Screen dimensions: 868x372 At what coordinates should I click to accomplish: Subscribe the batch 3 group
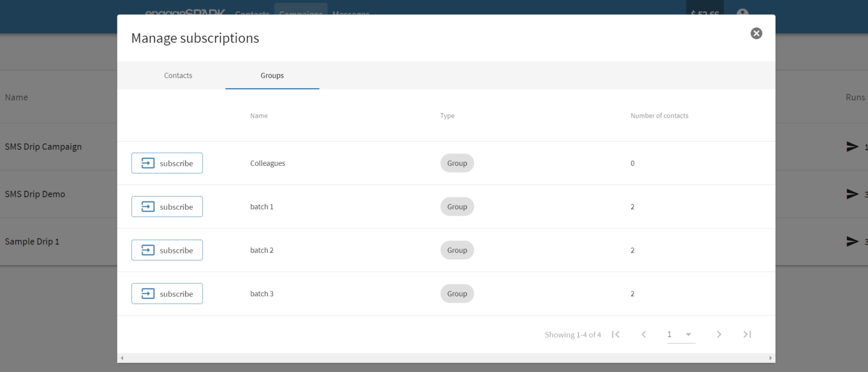167,294
